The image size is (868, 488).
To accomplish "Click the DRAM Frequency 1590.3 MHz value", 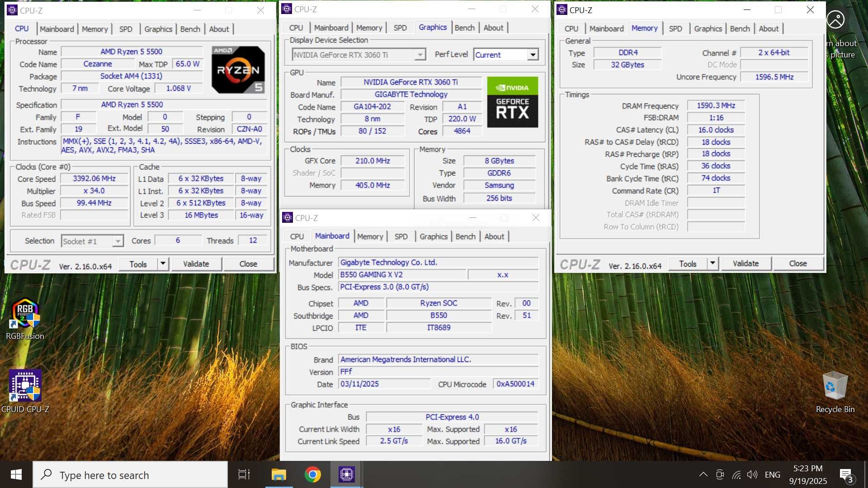I will tap(716, 105).
